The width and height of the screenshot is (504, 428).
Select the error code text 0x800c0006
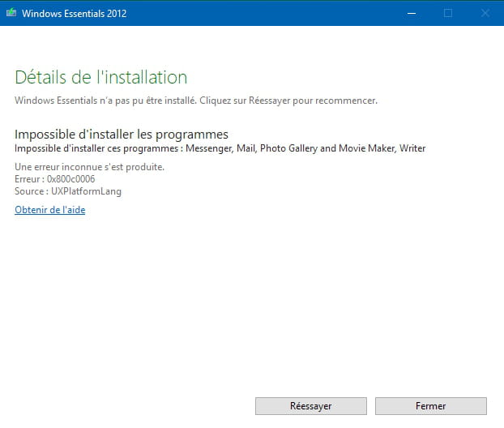tap(71, 179)
